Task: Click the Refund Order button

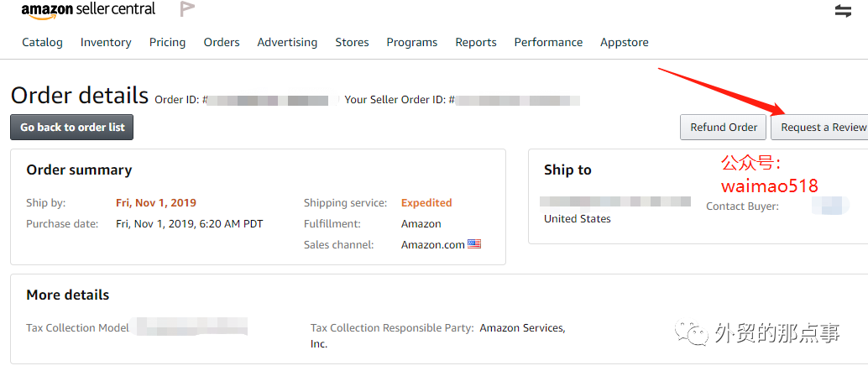Action: tap(724, 127)
